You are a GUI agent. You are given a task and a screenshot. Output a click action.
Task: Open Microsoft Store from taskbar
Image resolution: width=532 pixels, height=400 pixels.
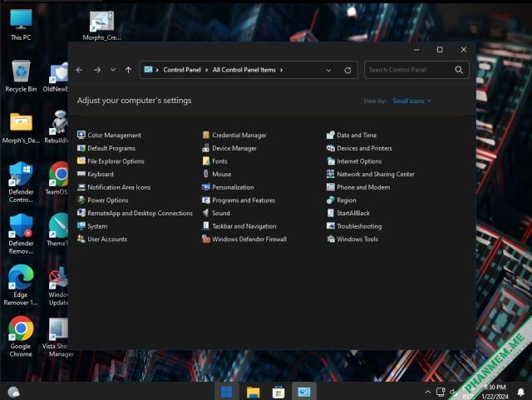[x=278, y=393]
